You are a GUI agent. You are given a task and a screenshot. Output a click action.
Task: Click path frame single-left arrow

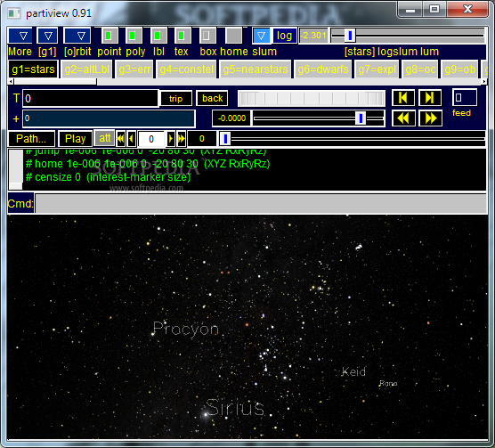point(132,139)
